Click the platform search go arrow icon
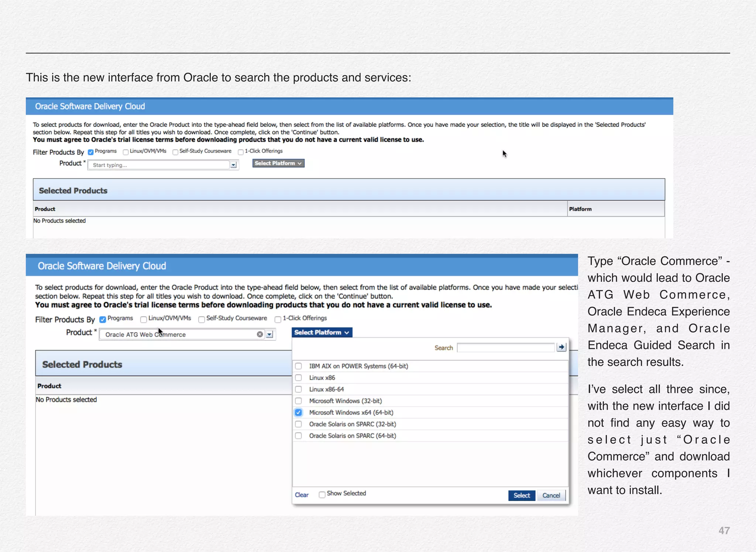The image size is (756, 552). [561, 347]
